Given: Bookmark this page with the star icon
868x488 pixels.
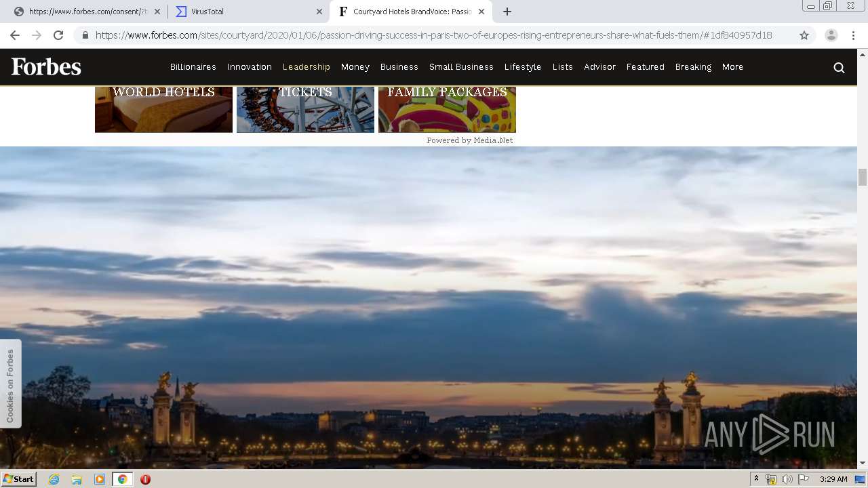Looking at the screenshot, I should click(x=804, y=35).
